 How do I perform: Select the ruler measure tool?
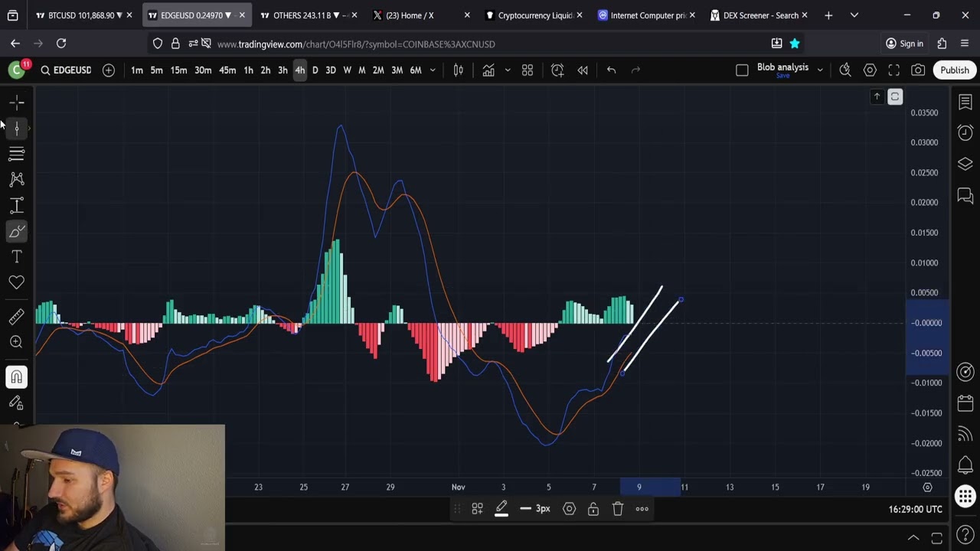(x=17, y=316)
